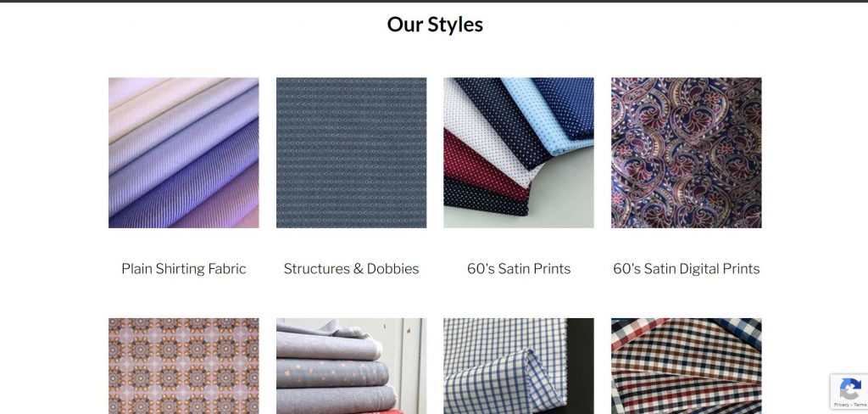This screenshot has height=414, width=868.
Task: Open the reCAPTCHA Privacy link
Action: (842, 405)
